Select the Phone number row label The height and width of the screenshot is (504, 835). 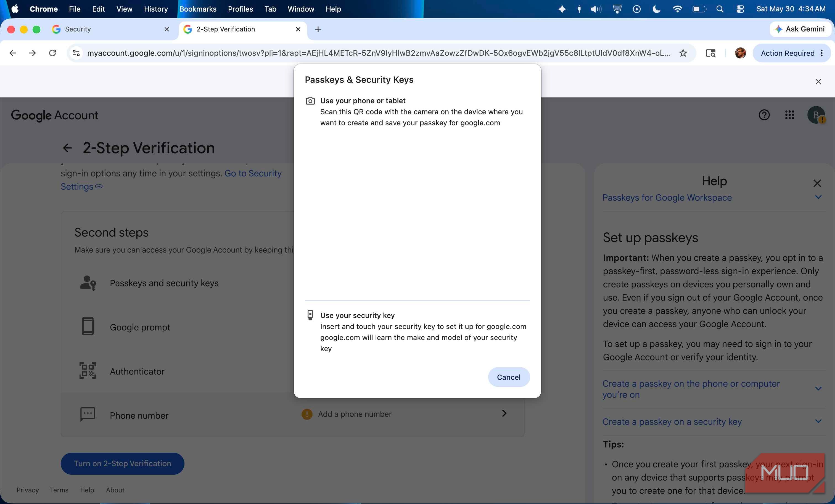click(x=139, y=416)
